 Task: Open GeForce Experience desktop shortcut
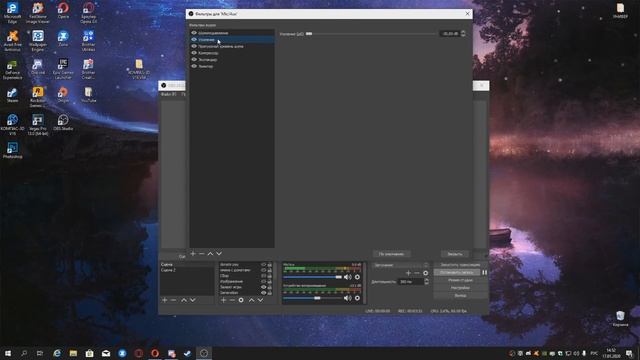pyautogui.click(x=12, y=69)
